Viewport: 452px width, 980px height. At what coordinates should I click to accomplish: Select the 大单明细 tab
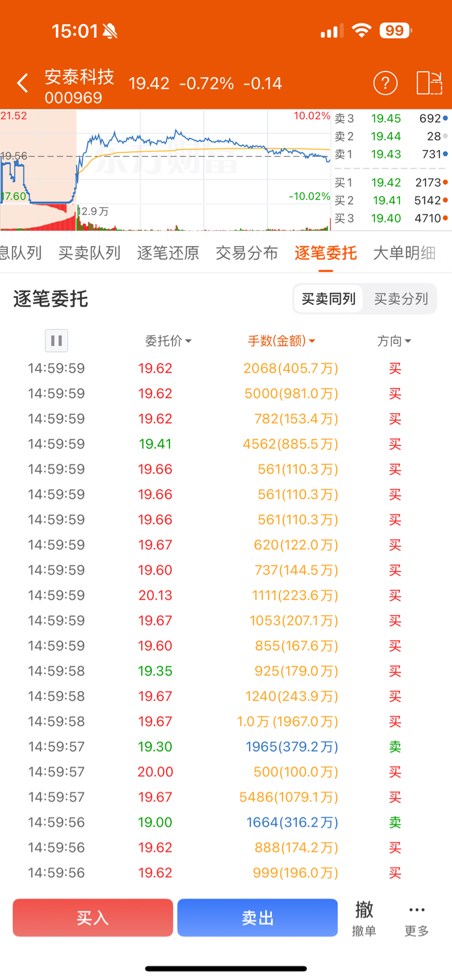pyautogui.click(x=404, y=253)
